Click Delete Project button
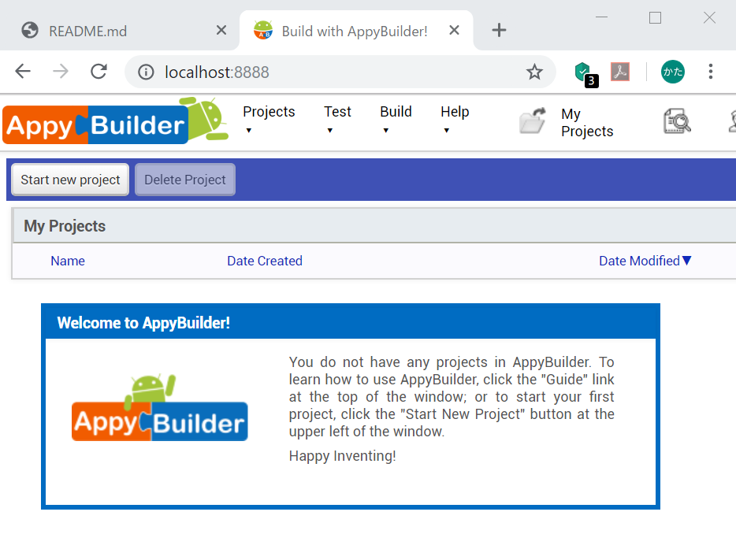 [185, 180]
